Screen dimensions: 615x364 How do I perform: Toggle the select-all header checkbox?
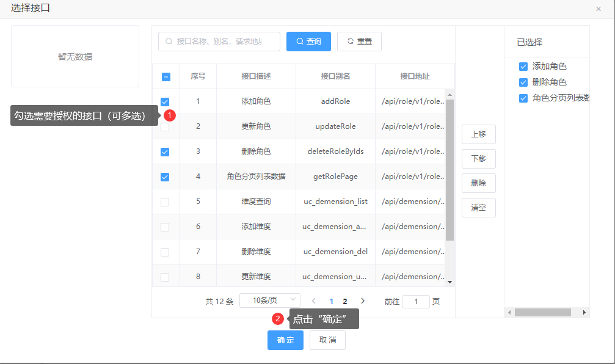[x=166, y=77]
